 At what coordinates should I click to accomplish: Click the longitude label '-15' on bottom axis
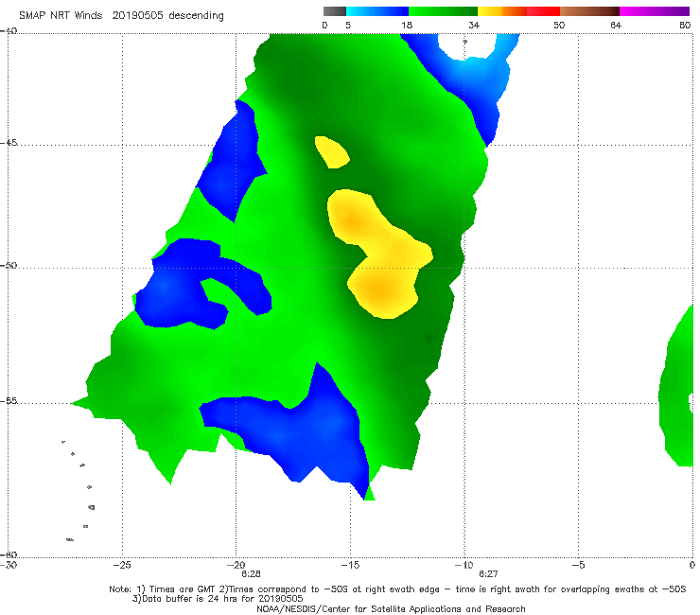tap(350, 565)
